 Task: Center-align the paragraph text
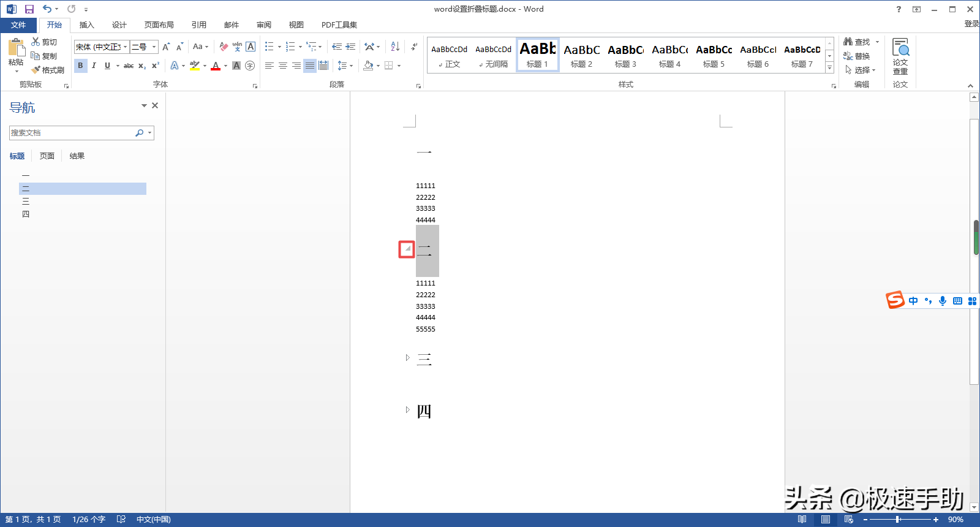tap(282, 66)
